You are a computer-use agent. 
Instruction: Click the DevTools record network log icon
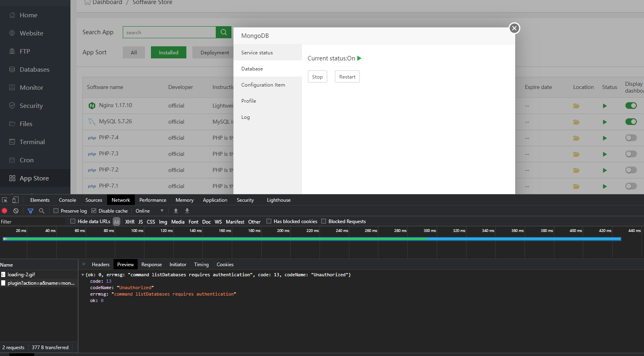tap(5, 211)
